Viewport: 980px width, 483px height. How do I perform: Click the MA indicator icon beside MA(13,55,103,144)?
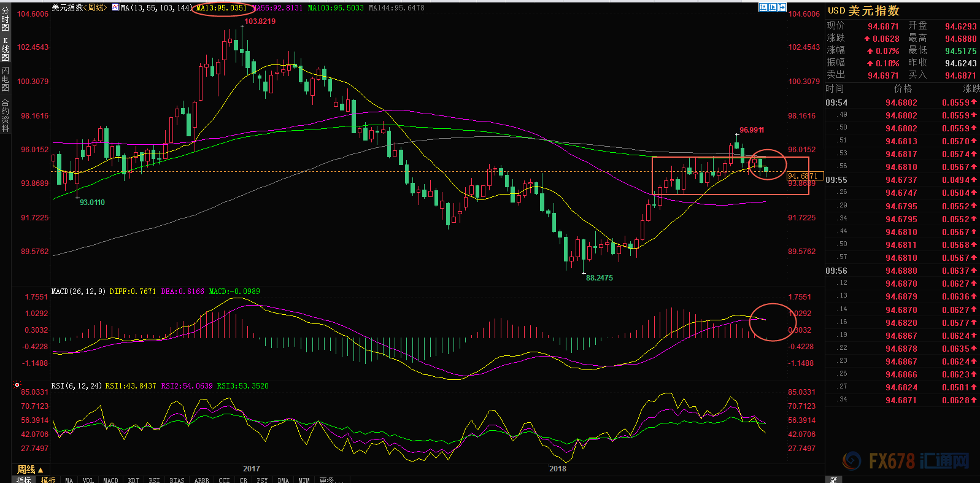coord(115,8)
